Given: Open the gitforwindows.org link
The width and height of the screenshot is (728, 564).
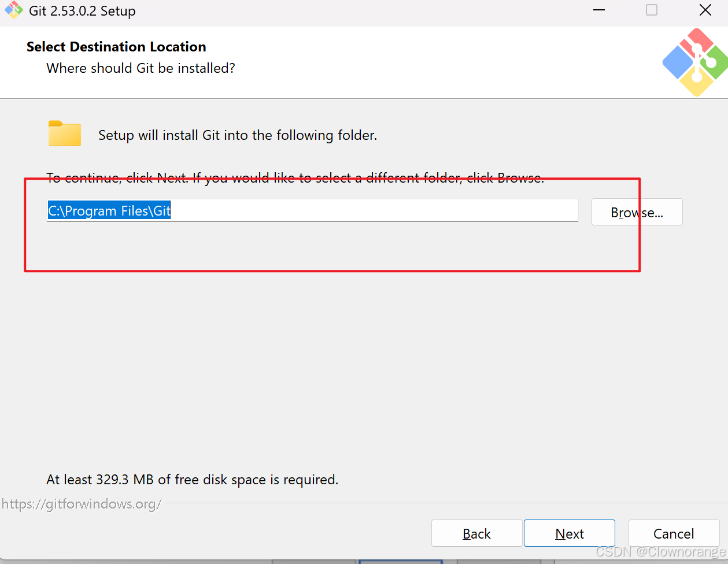Looking at the screenshot, I should point(82,504).
